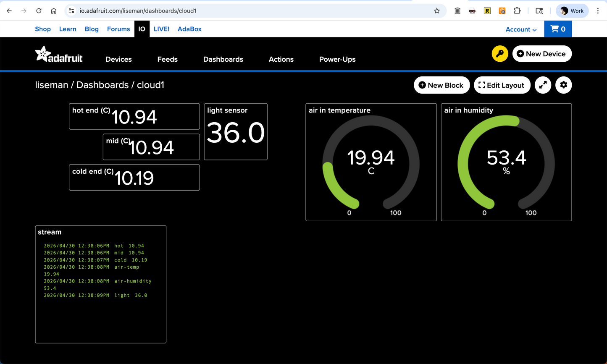Image resolution: width=607 pixels, height=364 pixels.
Task: Click the 10.19 cold end value
Action: [134, 178]
